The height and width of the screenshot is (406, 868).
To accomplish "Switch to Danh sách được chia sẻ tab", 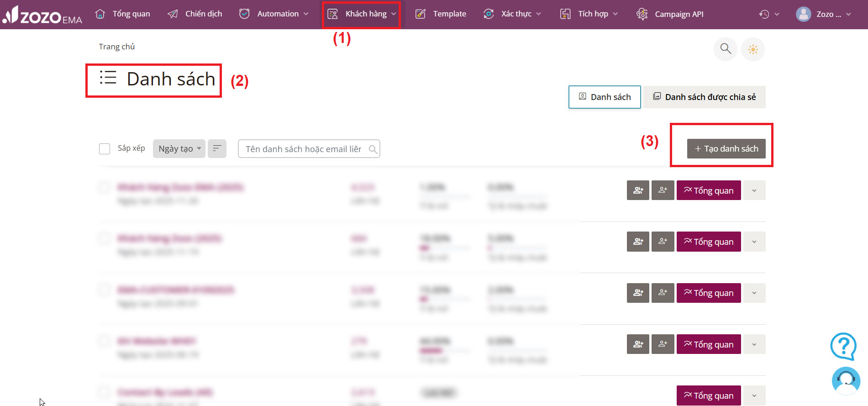I will click(x=704, y=97).
